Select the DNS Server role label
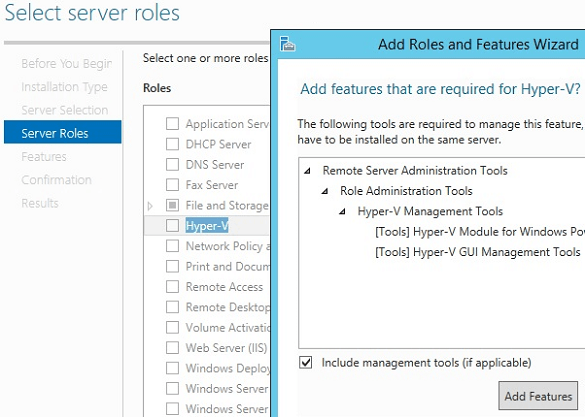The height and width of the screenshot is (417, 585). (215, 164)
